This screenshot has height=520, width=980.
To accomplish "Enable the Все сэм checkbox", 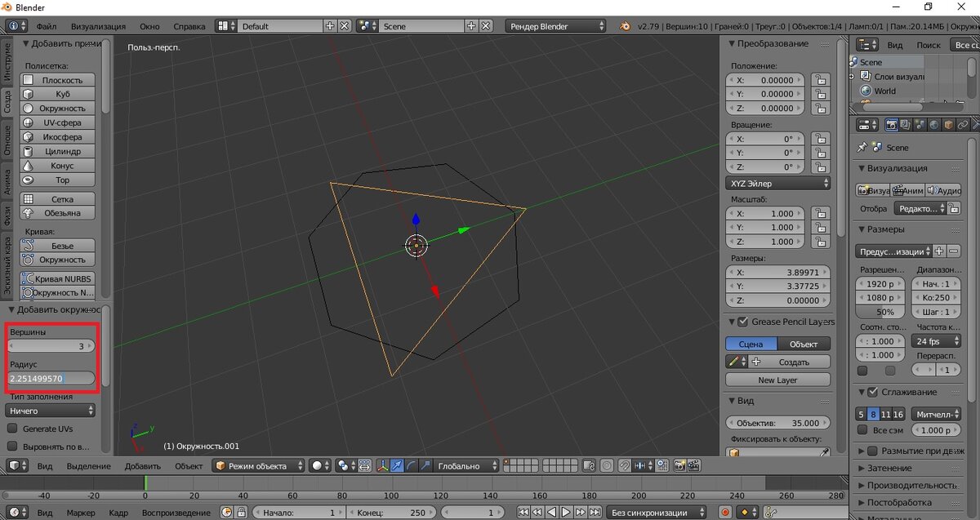I will point(862,430).
